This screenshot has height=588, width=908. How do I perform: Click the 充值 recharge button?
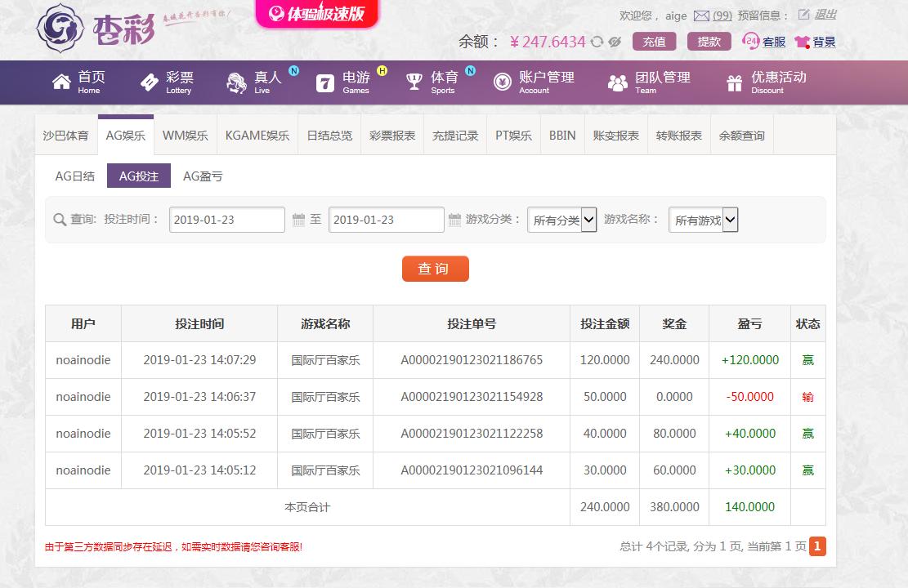655,42
